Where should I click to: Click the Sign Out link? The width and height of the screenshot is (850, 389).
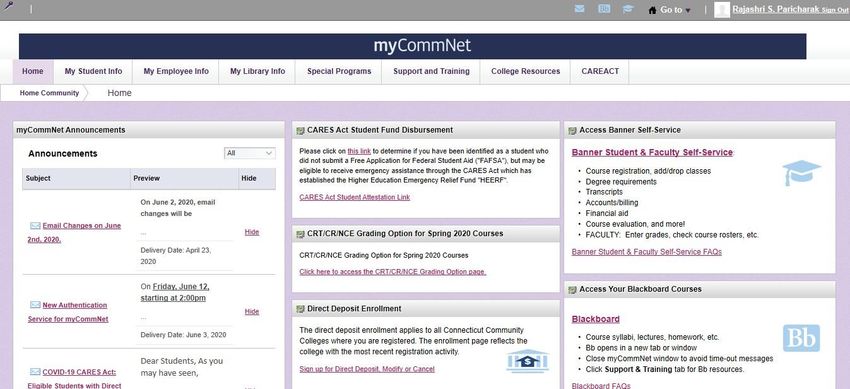[835, 10]
